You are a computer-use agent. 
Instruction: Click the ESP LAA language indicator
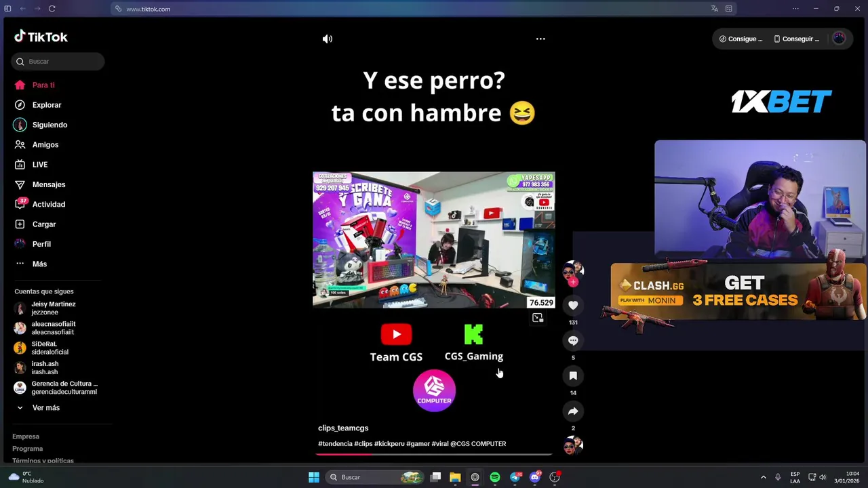795,477
